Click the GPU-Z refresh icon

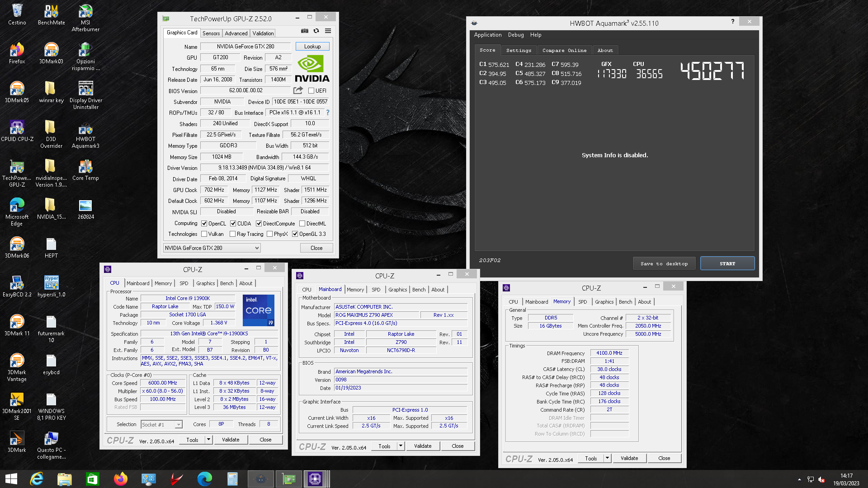(316, 31)
